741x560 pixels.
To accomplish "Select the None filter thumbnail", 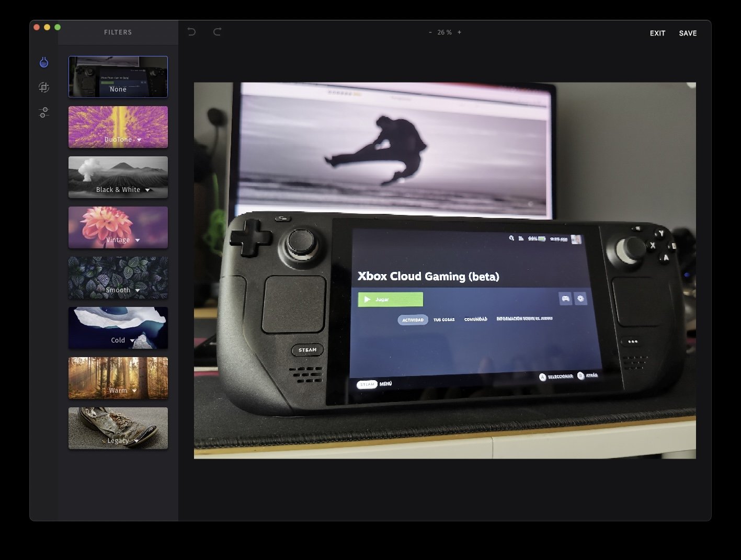I will (x=118, y=77).
